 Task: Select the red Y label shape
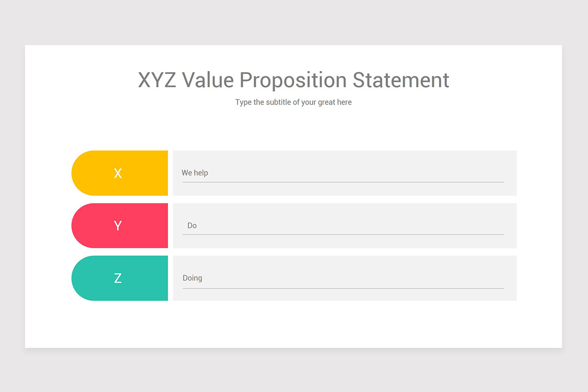(x=120, y=225)
